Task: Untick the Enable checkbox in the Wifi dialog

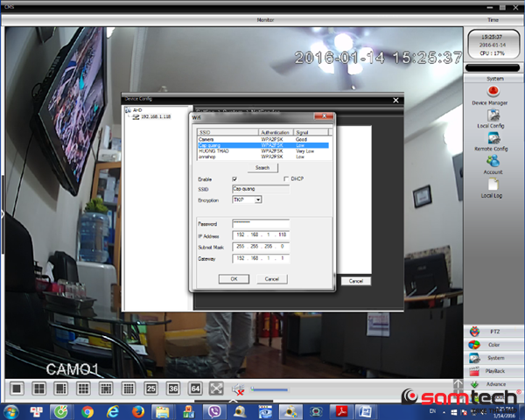Action: (234, 178)
